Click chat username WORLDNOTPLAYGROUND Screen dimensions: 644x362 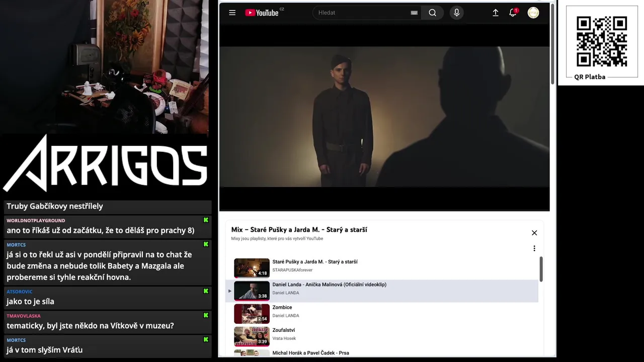[36, 221]
